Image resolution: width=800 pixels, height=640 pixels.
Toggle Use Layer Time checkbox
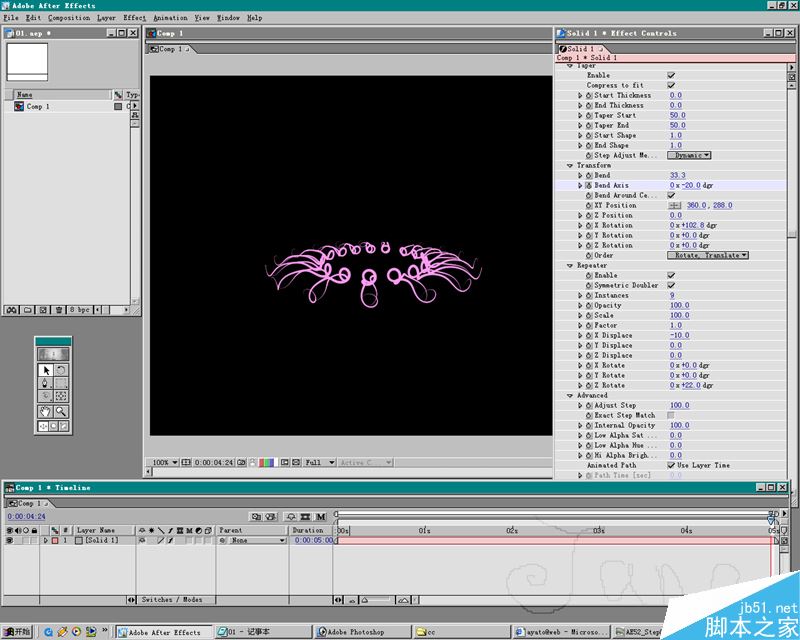pos(671,465)
